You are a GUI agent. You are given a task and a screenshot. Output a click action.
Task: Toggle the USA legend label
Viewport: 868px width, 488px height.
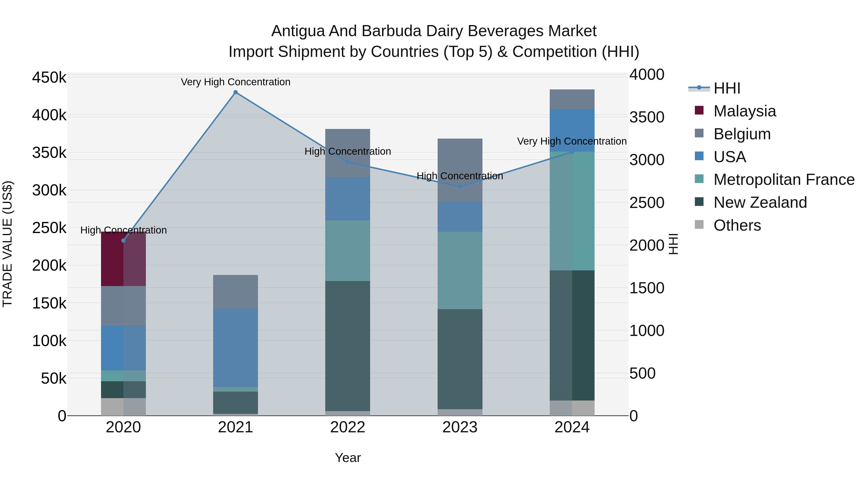click(730, 157)
